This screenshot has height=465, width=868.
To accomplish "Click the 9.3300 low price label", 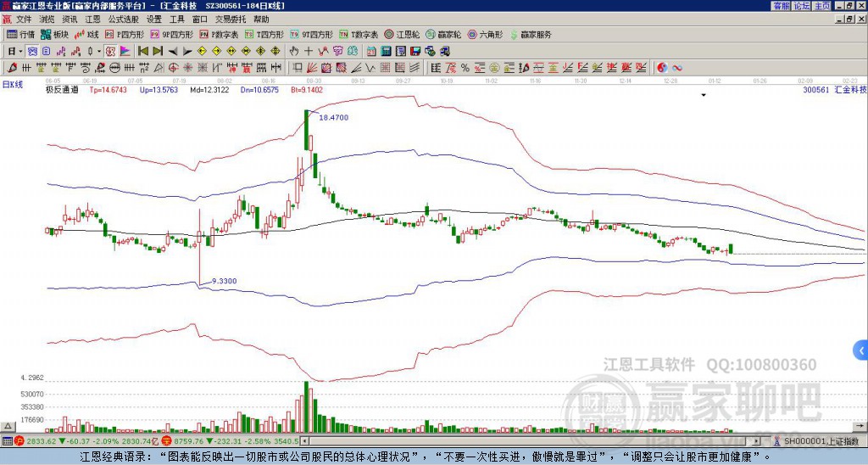I will pyautogui.click(x=224, y=281).
